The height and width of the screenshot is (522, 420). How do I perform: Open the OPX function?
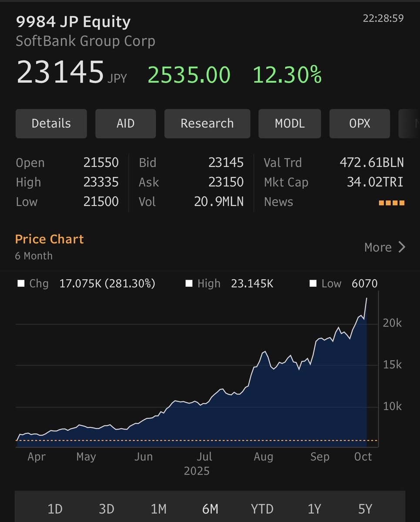point(360,124)
